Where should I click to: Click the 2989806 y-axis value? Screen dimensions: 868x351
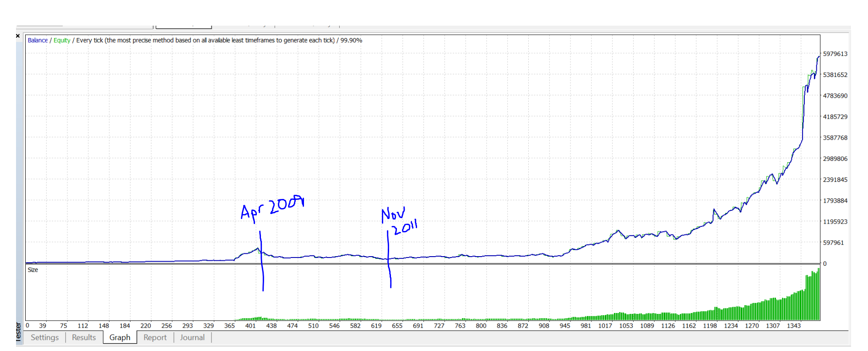835,159
